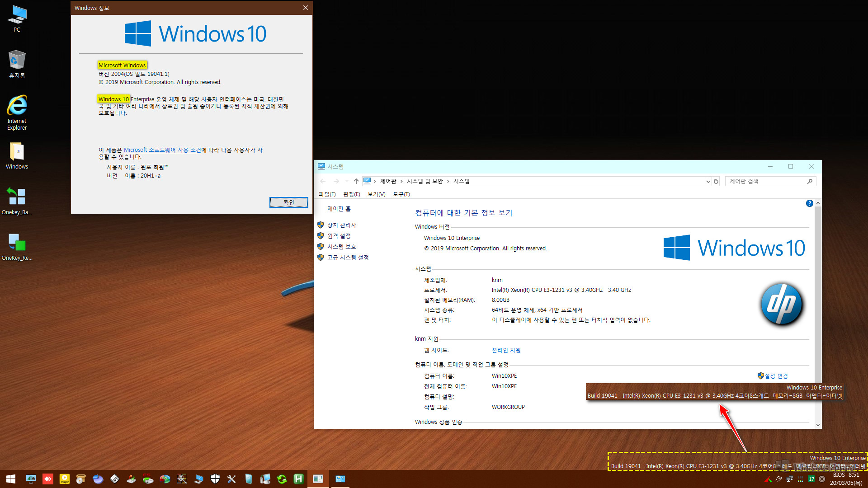Open the clock showing 8:51

[x=846, y=479]
